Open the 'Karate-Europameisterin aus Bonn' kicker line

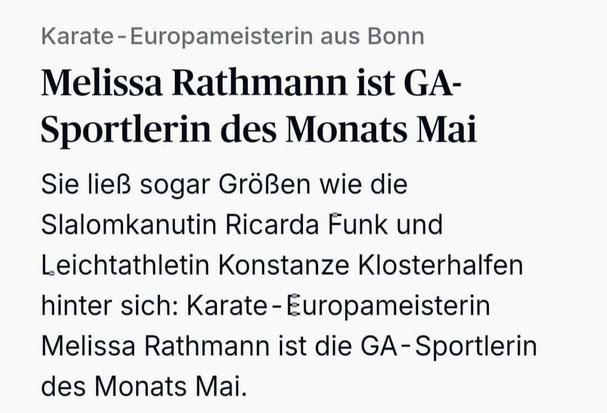pos(233,37)
